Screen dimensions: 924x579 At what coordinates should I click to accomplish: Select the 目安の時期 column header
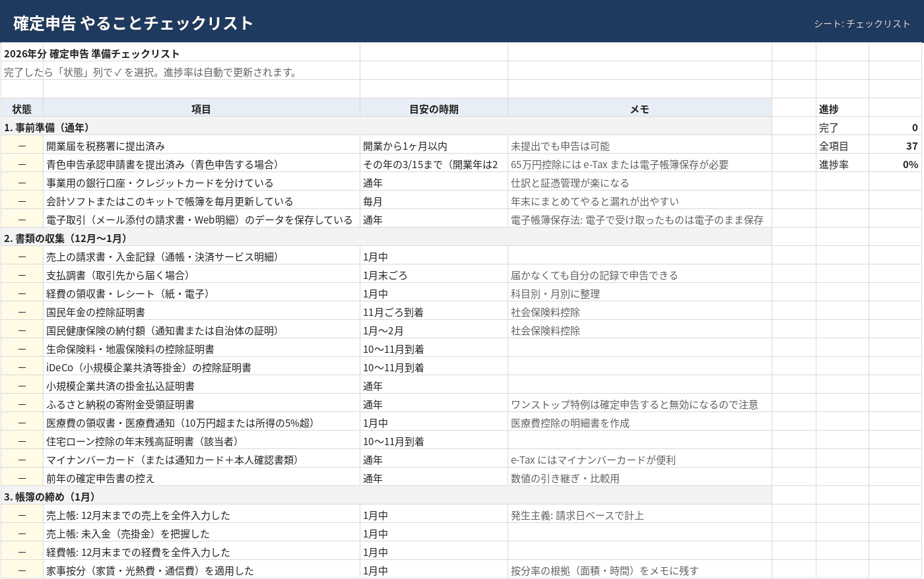coord(434,109)
